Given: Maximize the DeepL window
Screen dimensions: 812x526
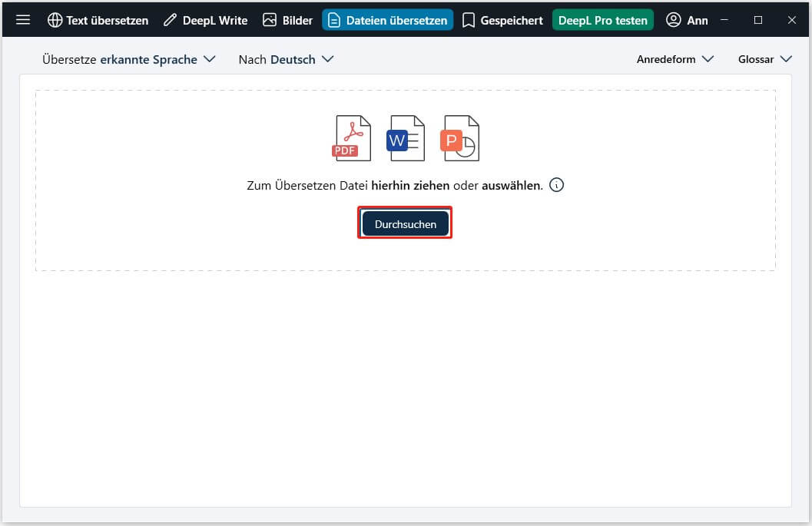Looking at the screenshot, I should tap(758, 20).
